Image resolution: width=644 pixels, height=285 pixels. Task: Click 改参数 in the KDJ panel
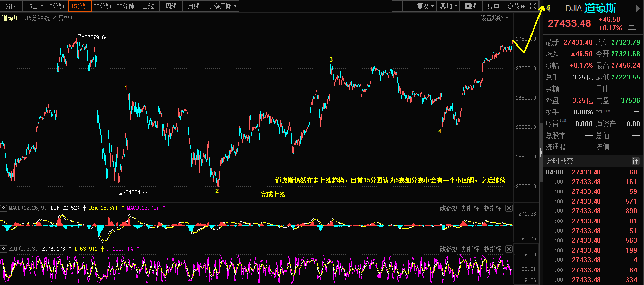[x=449, y=249]
